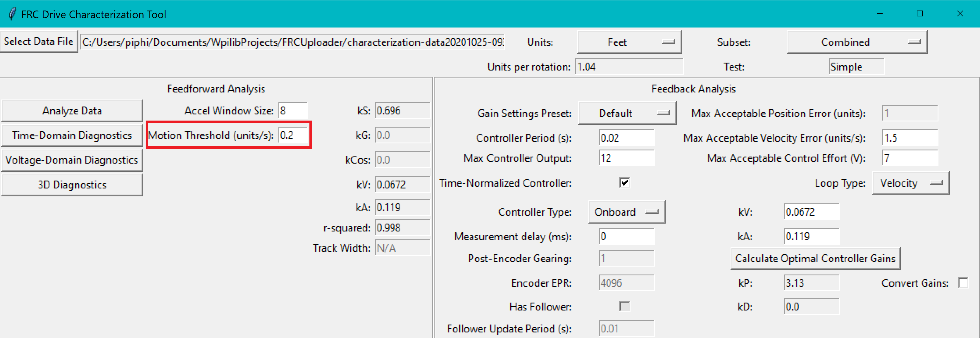Toggle the Time-Normalized Controller checkbox
Viewport: 980px width, 338px height.
[x=624, y=183]
